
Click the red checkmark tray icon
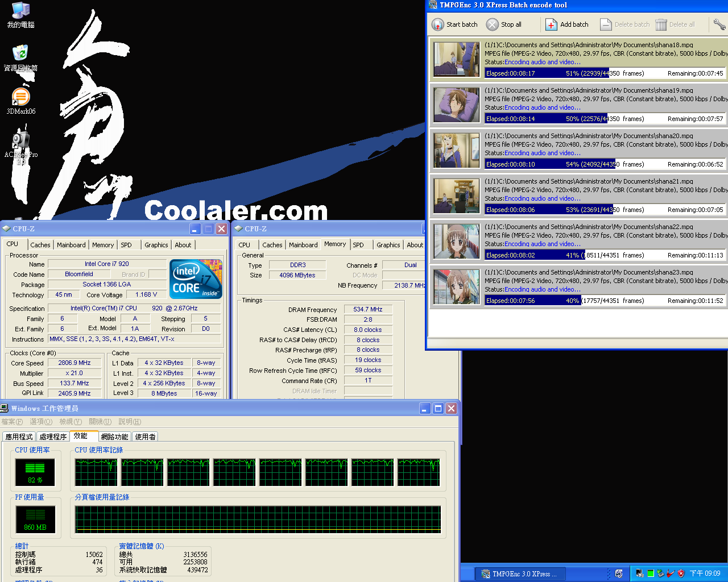(671, 573)
